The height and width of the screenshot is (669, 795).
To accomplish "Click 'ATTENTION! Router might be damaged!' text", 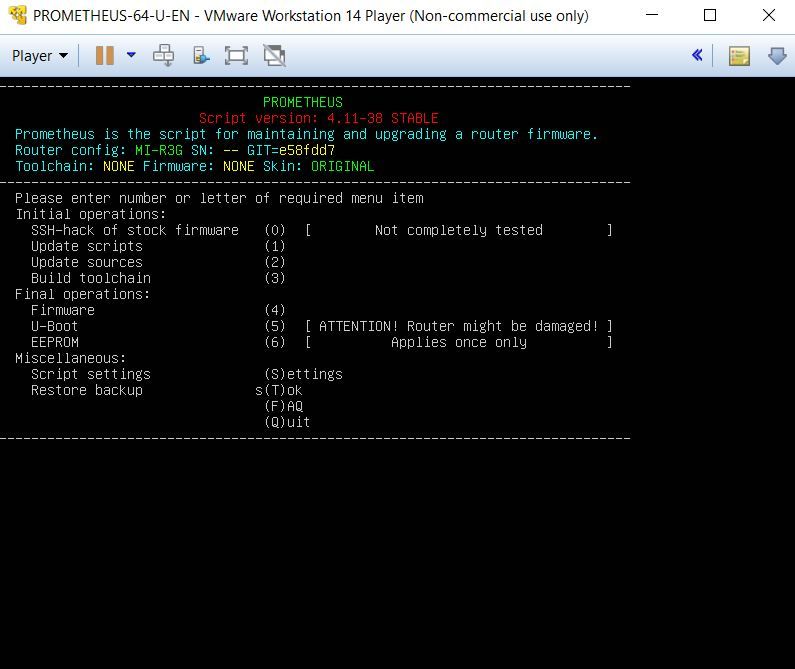I will 459,326.
